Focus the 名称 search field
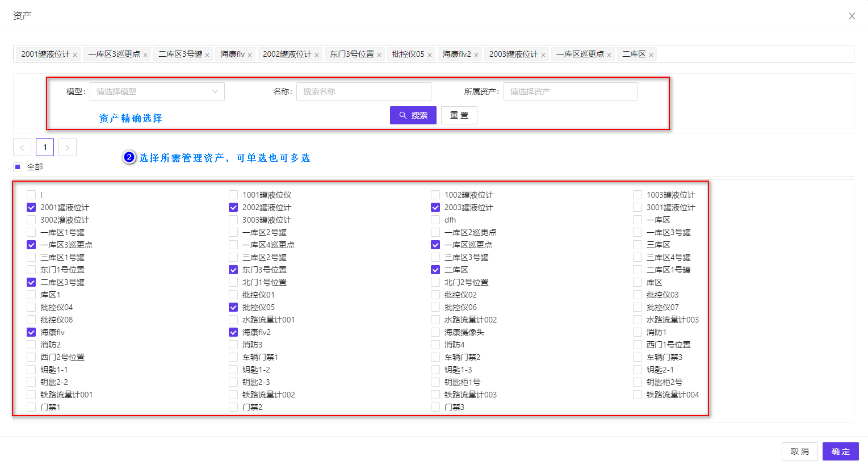The width and height of the screenshot is (868, 465). point(364,91)
